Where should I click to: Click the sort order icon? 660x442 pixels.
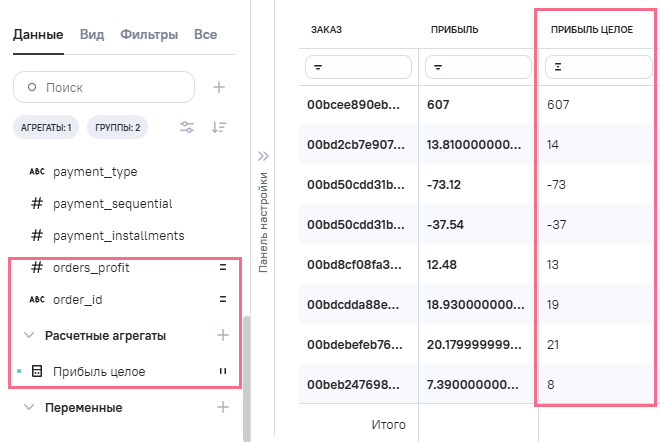[x=219, y=127]
